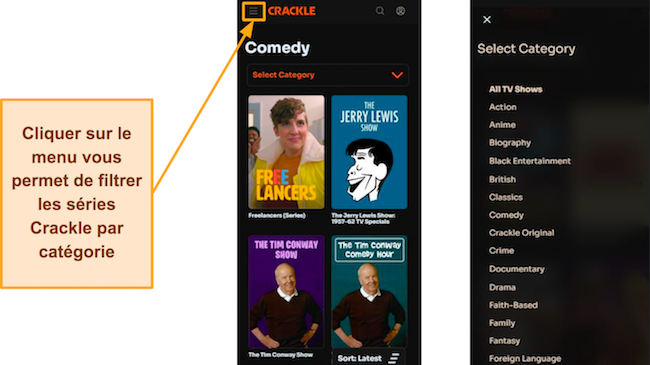
Task: Click The Tim Conway Show caption
Action: click(281, 355)
